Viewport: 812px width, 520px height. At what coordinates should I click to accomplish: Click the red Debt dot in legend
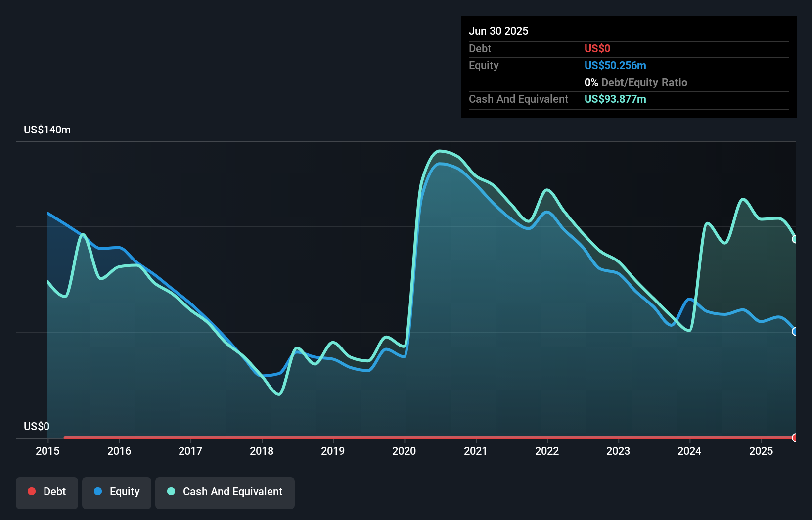[x=32, y=491]
